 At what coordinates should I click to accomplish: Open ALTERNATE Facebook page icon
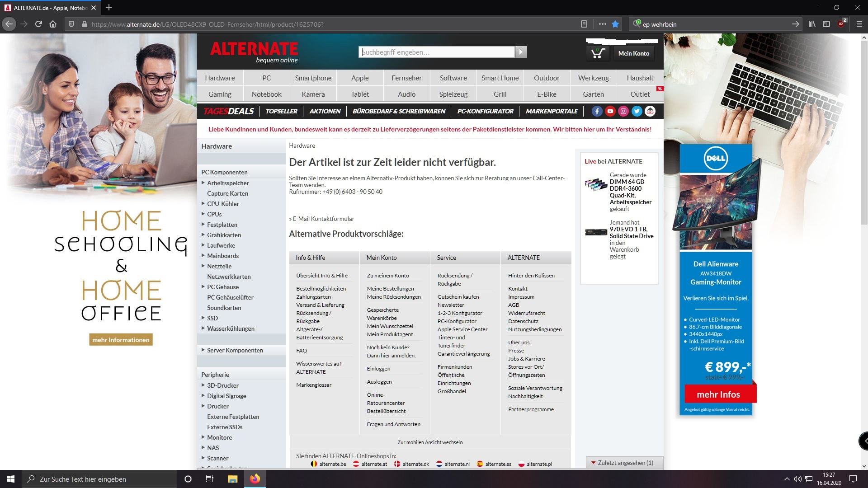click(x=597, y=111)
